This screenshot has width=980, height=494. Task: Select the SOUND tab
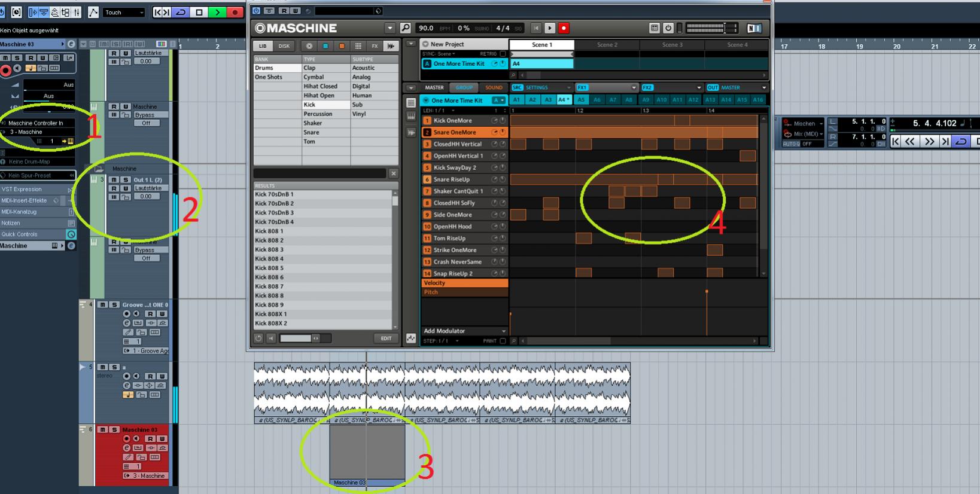click(x=494, y=87)
